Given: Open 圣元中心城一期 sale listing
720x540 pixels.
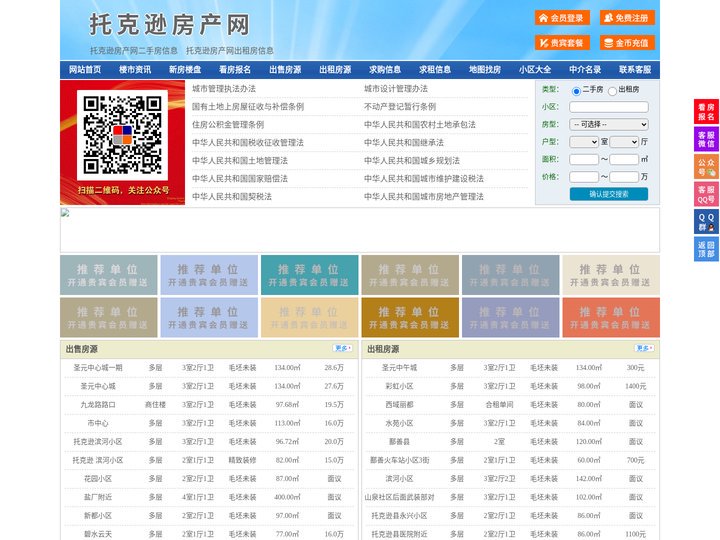Looking at the screenshot, I should 98,368.
